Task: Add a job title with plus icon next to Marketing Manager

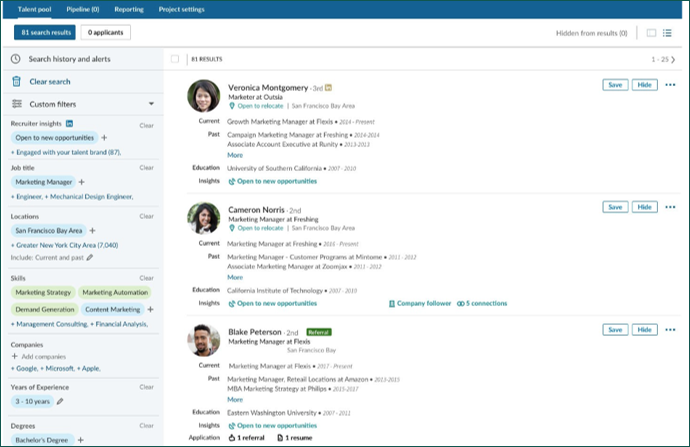Action: tap(82, 182)
